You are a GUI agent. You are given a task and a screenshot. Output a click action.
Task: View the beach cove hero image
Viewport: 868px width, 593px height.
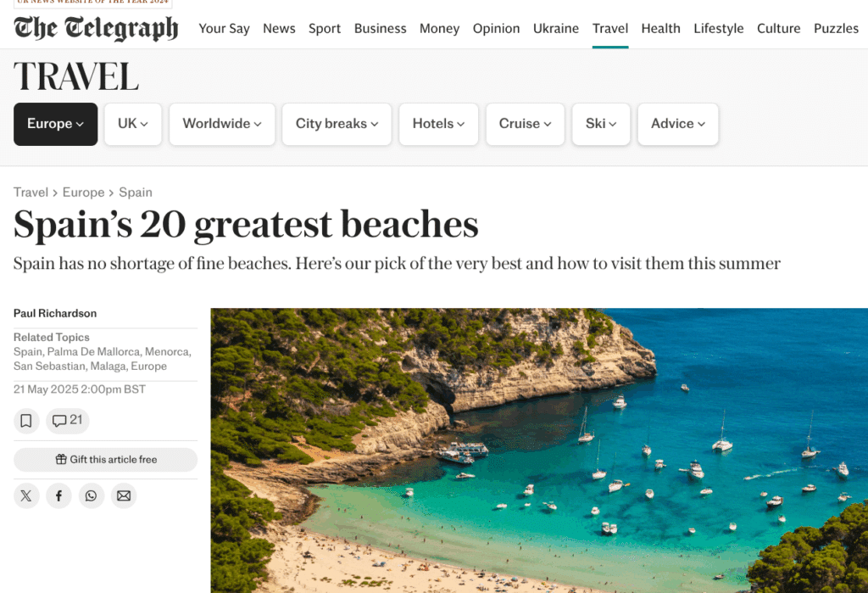coord(539,450)
